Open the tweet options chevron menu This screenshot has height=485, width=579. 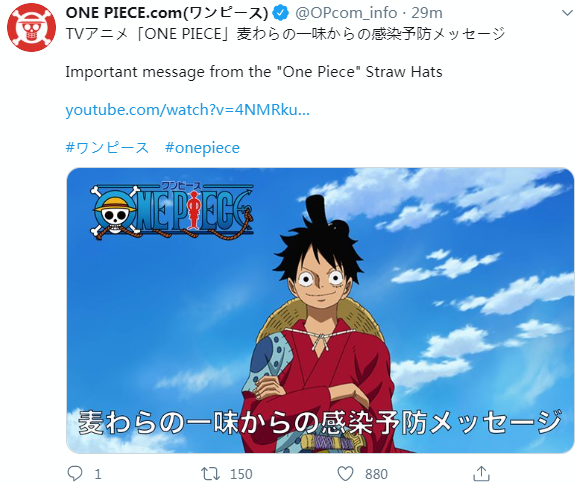(567, 13)
